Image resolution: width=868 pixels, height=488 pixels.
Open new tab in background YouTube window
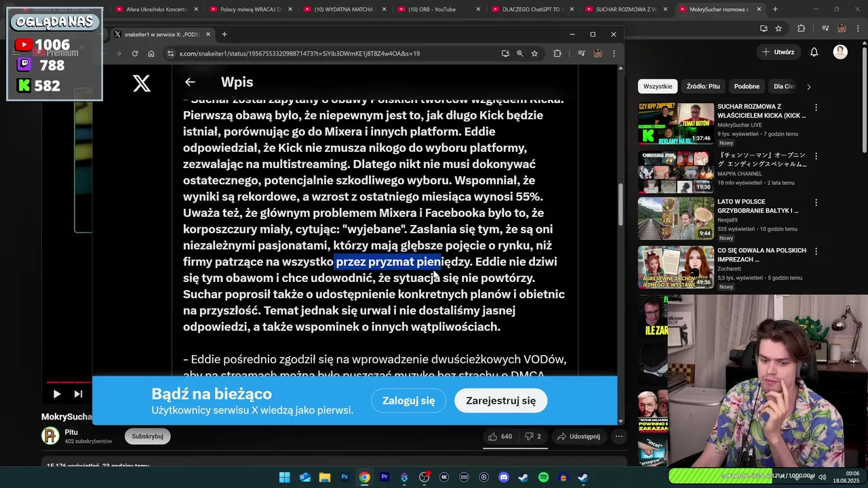pyautogui.click(x=775, y=9)
